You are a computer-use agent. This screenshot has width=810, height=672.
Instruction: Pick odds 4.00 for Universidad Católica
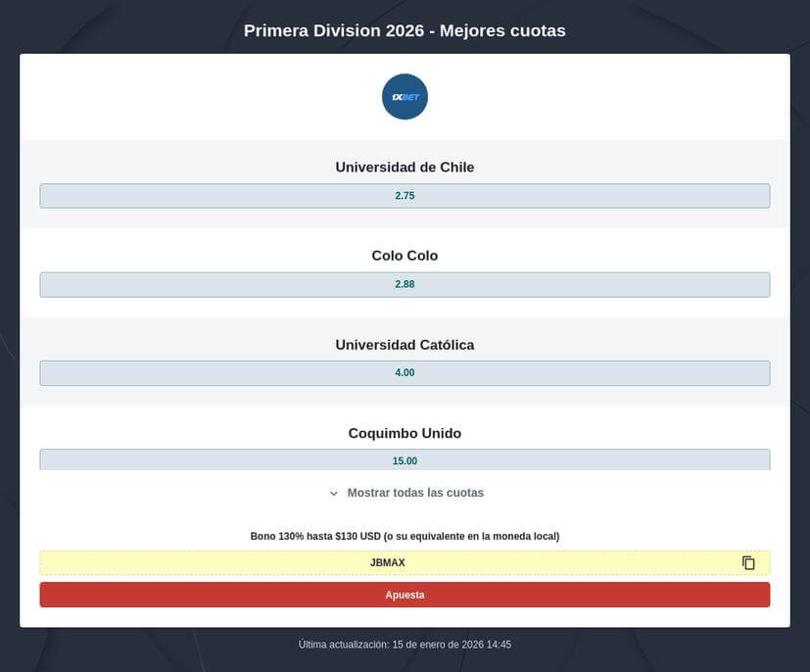coord(405,372)
